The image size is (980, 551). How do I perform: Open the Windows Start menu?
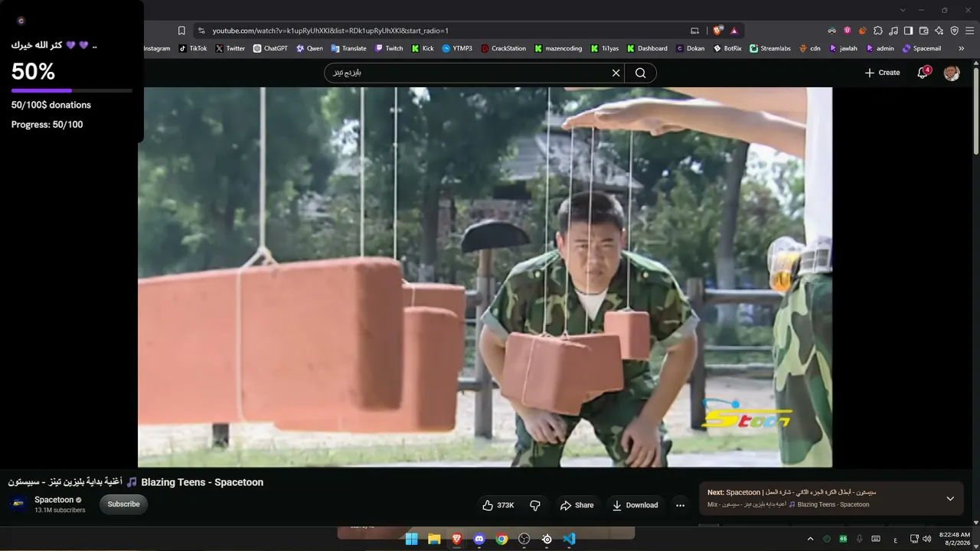coord(411,539)
